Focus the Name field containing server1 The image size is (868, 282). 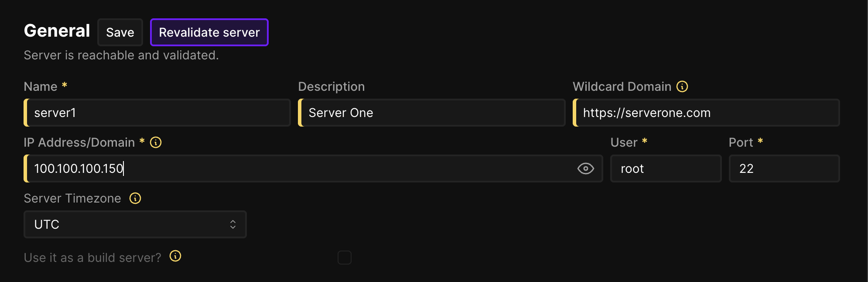click(x=157, y=113)
